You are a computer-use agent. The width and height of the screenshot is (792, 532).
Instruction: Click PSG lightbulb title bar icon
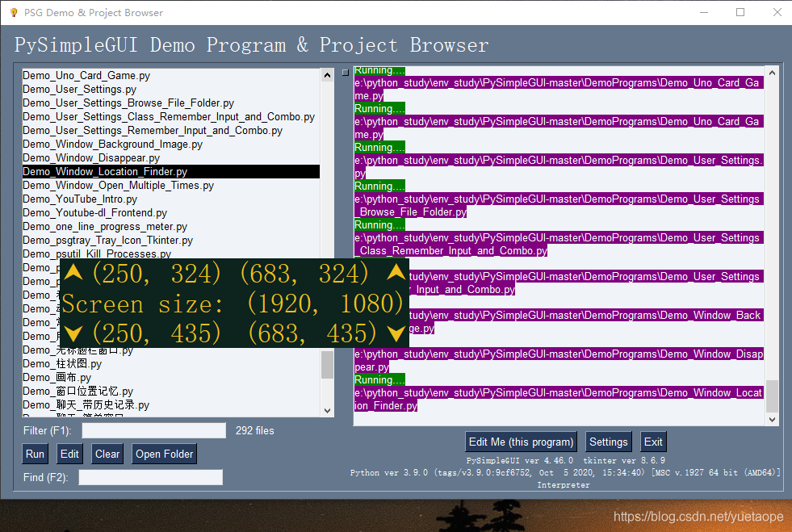pyautogui.click(x=14, y=12)
